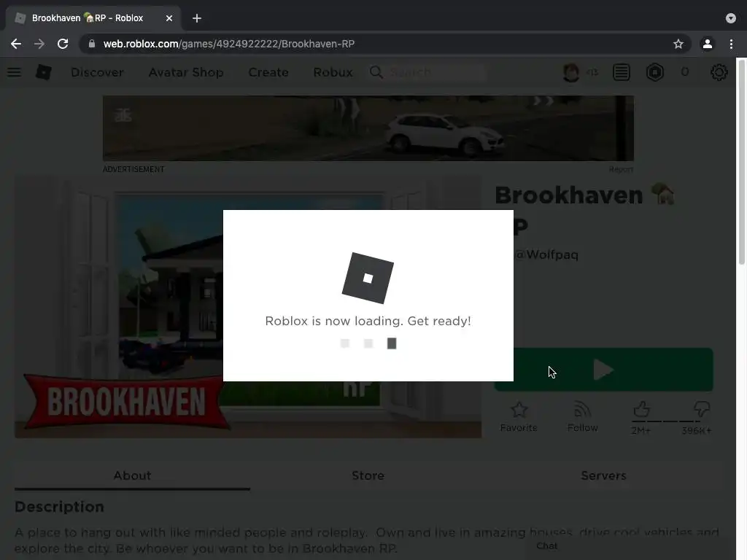
Task: Click the Robux balance count 0
Action: point(685,72)
